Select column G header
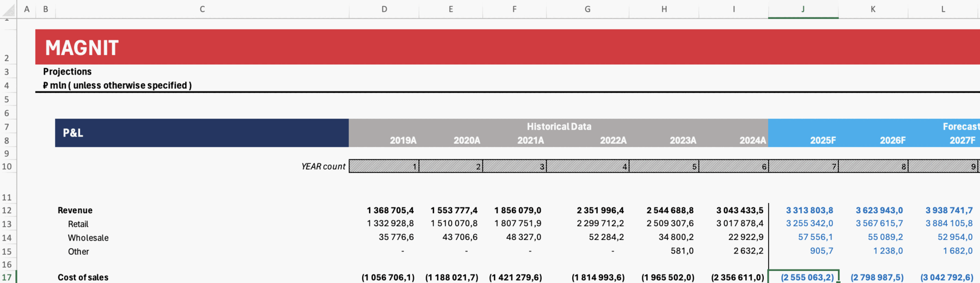 point(587,9)
